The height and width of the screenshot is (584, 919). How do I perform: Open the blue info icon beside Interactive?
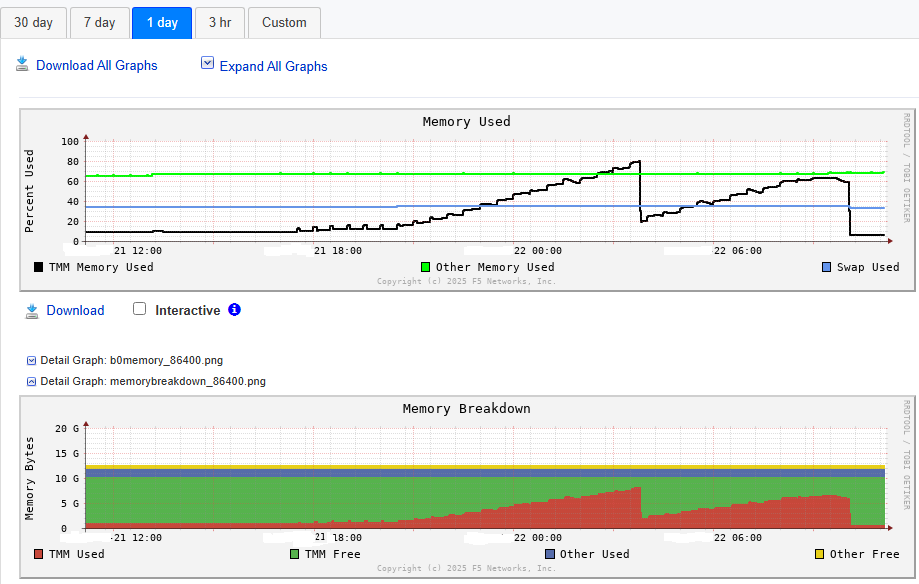[233, 310]
